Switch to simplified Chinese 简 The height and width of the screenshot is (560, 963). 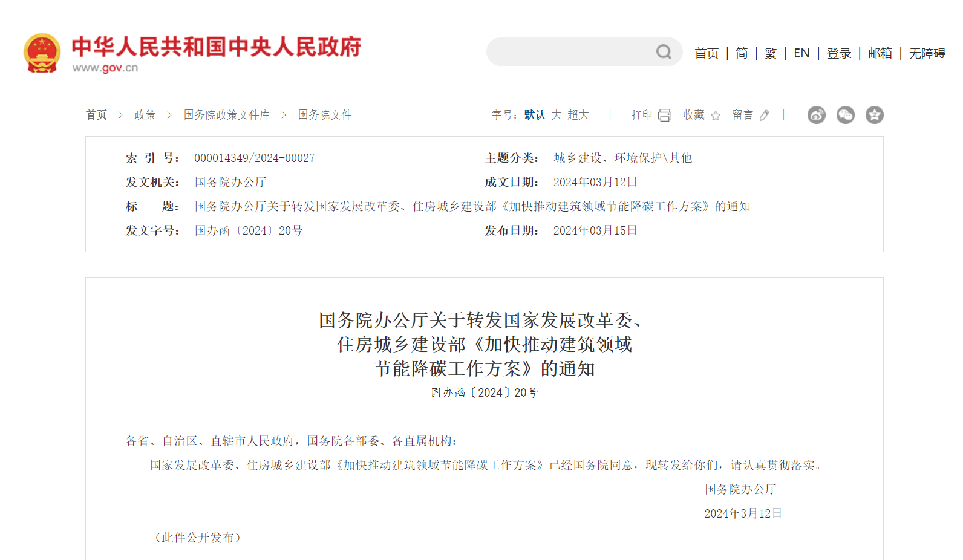742,53
